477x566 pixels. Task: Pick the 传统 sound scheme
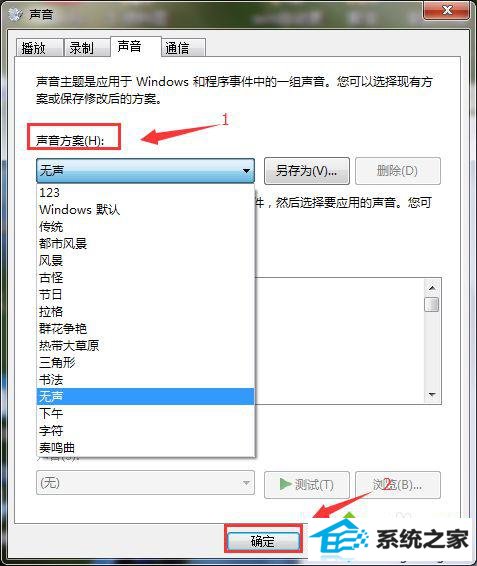pyautogui.click(x=146, y=227)
